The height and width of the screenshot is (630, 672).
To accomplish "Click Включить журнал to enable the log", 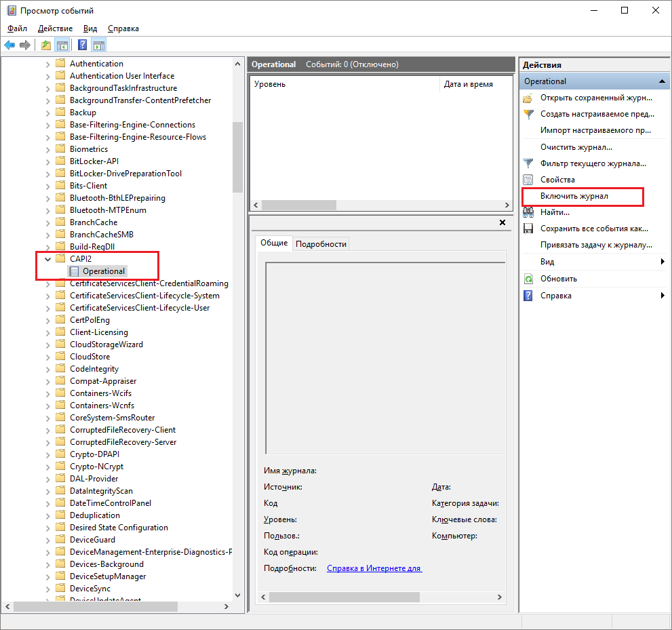I will pos(574,196).
